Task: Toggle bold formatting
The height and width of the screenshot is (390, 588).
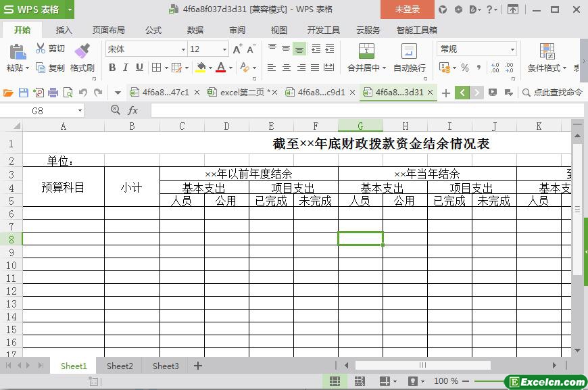Action: [x=112, y=68]
